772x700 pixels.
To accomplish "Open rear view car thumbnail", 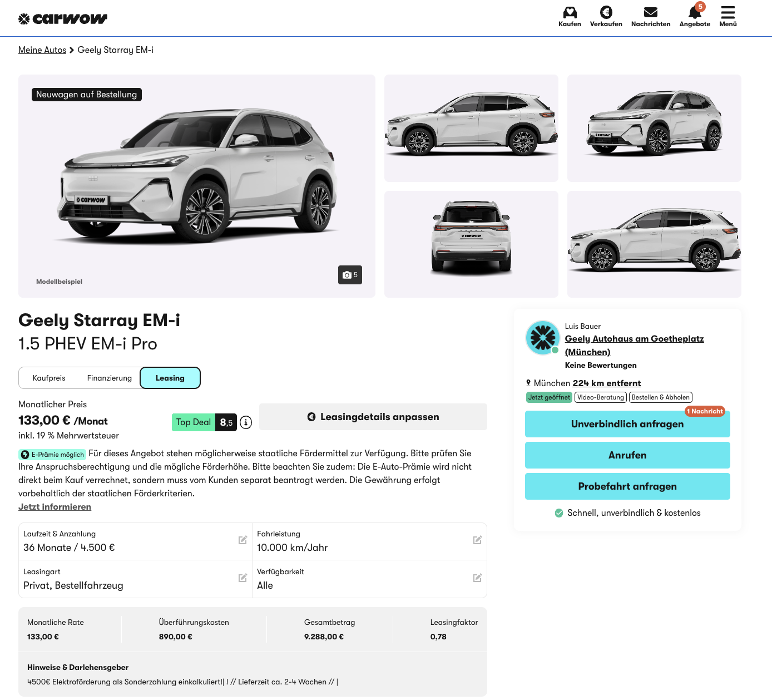I will tap(471, 244).
